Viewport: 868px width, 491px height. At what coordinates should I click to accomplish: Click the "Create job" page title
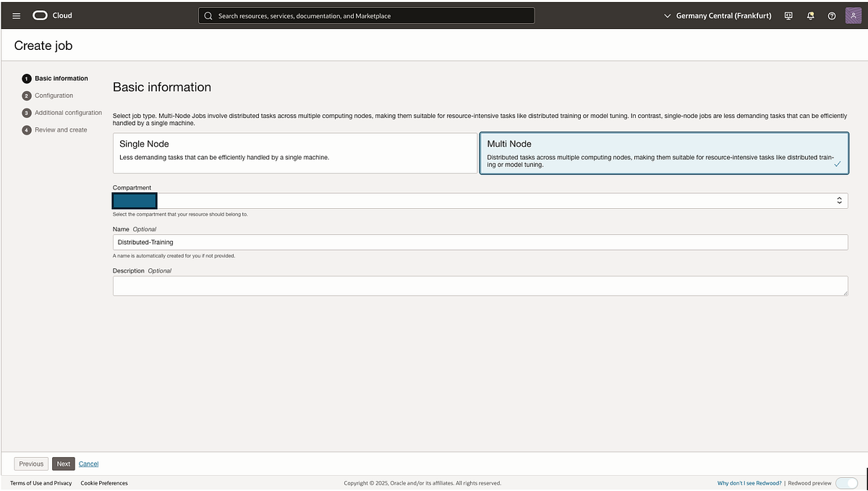[43, 46]
